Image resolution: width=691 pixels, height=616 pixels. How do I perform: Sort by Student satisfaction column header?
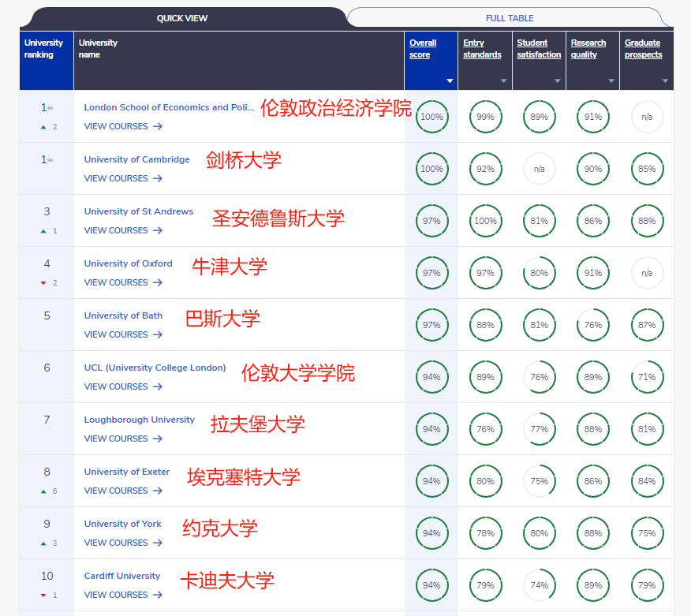[x=539, y=48]
